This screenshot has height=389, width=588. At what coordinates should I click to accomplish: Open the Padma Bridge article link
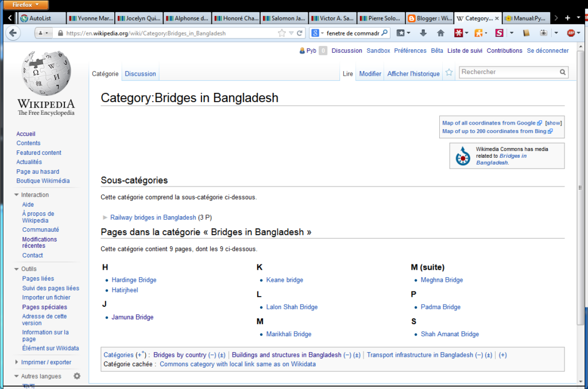440,307
